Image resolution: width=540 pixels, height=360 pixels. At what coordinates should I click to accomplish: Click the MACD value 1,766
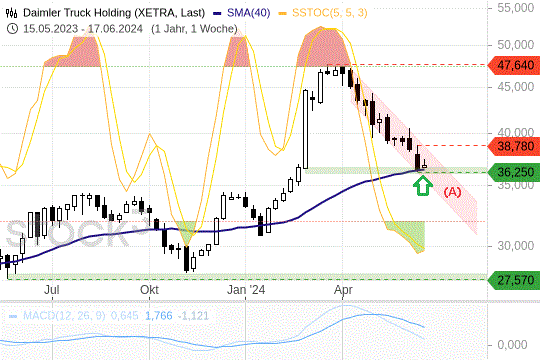(x=158, y=316)
